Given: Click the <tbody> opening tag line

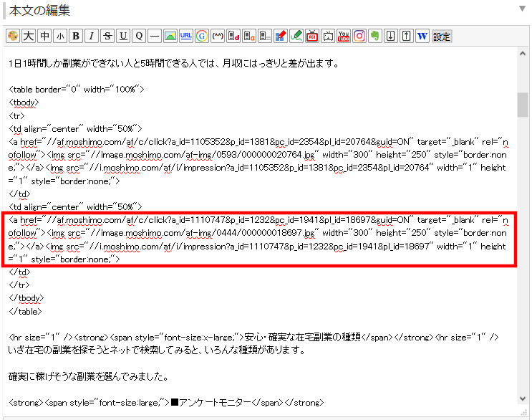Looking at the screenshot, I should (x=24, y=102).
